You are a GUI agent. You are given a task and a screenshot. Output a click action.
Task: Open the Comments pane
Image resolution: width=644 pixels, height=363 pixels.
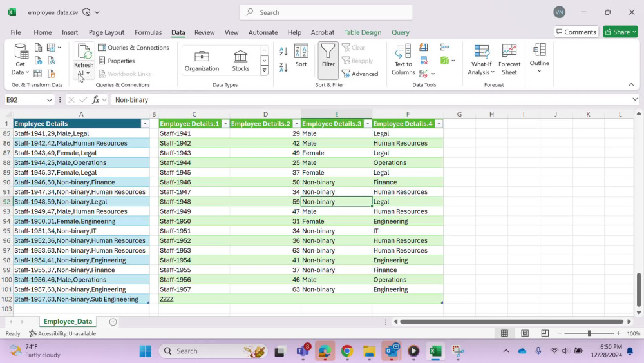[576, 32]
